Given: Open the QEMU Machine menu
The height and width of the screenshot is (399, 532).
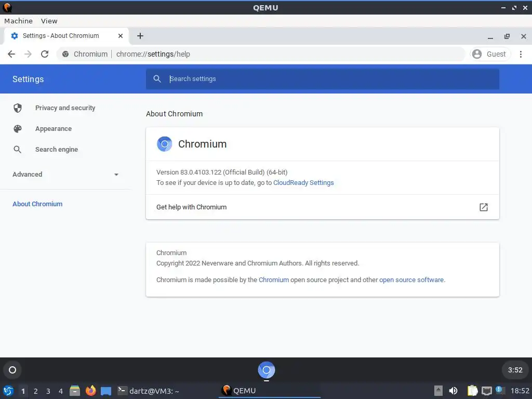Looking at the screenshot, I should click(18, 21).
